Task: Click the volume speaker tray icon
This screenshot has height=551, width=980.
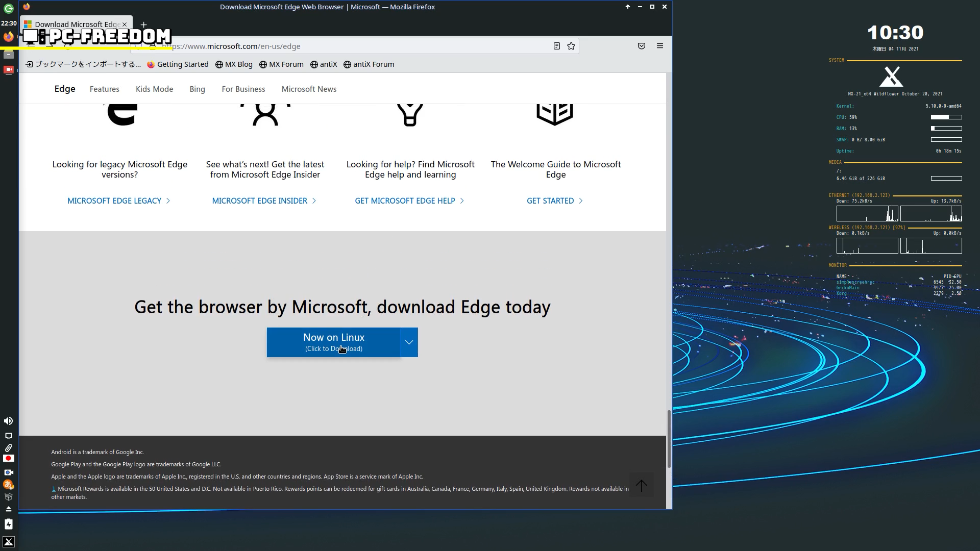Action: pyautogui.click(x=8, y=421)
